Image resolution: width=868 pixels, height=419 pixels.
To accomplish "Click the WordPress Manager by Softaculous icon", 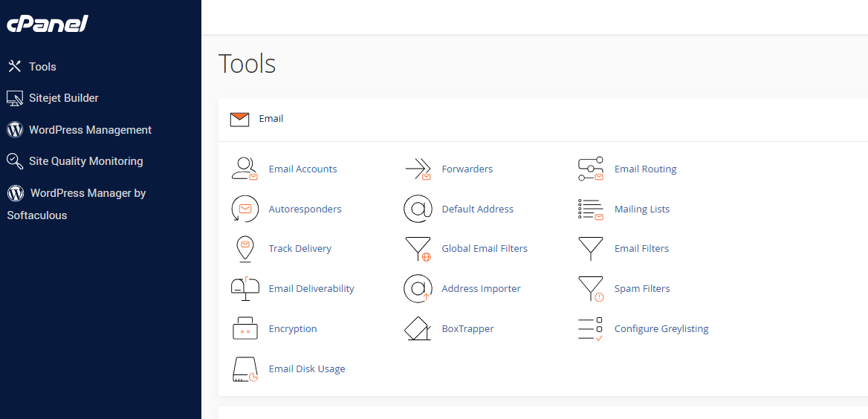I will tap(16, 193).
